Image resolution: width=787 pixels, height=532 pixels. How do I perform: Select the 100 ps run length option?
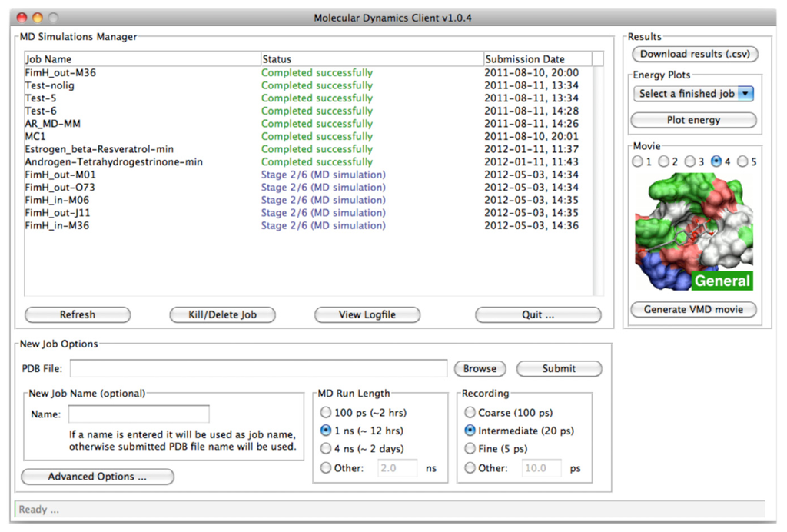point(326,413)
